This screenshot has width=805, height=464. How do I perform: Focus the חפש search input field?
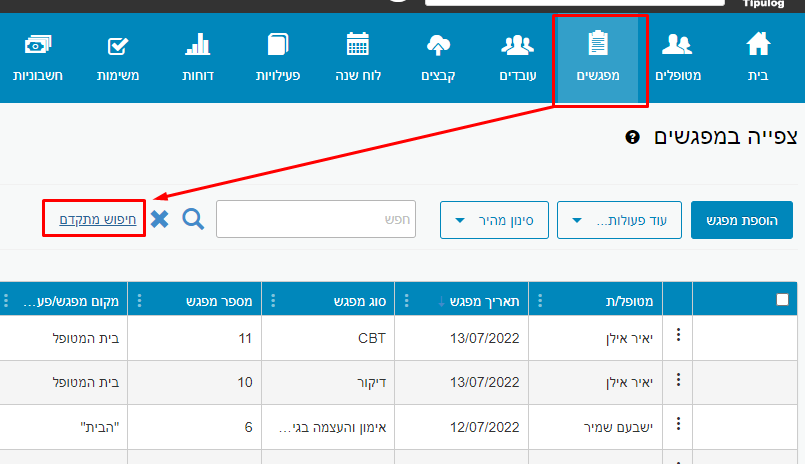click(316, 219)
